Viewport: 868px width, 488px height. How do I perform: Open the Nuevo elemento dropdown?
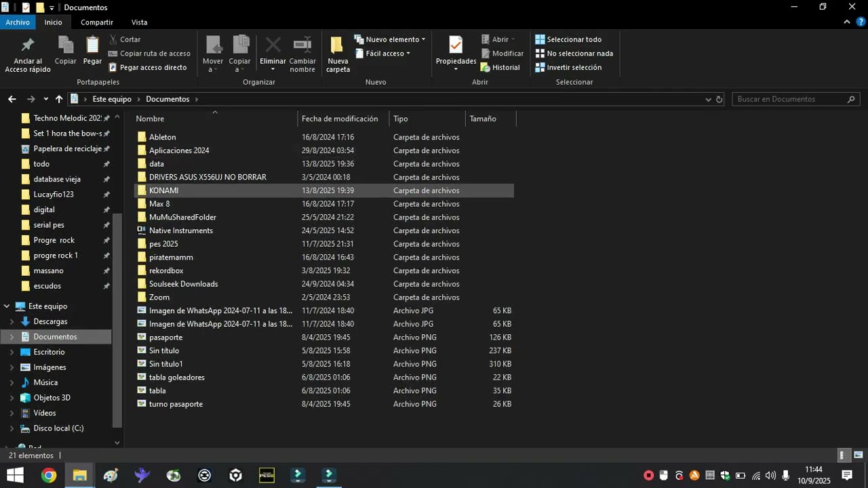390,39
